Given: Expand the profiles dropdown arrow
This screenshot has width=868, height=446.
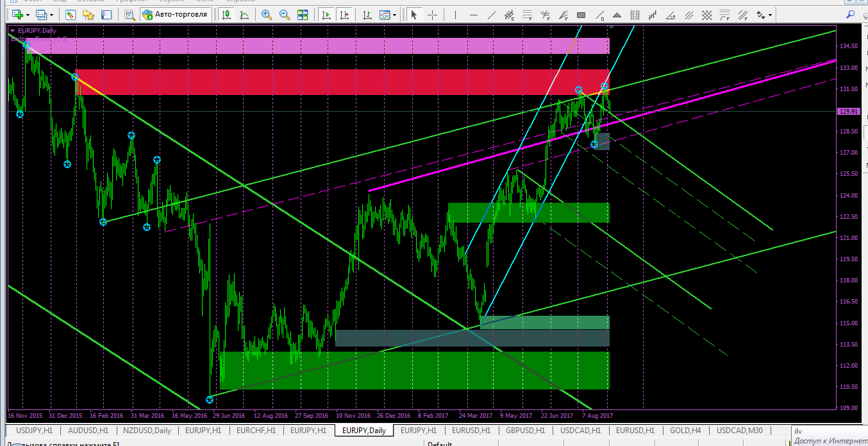Looking at the screenshot, I should pos(52,14).
